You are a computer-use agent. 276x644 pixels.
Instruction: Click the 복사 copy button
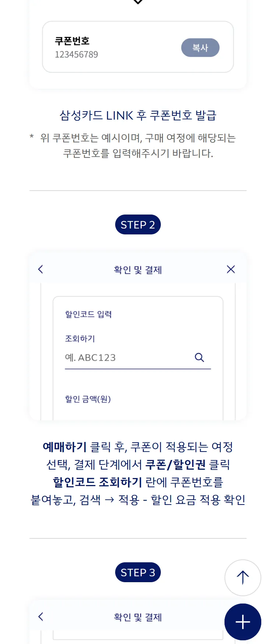[x=200, y=48]
